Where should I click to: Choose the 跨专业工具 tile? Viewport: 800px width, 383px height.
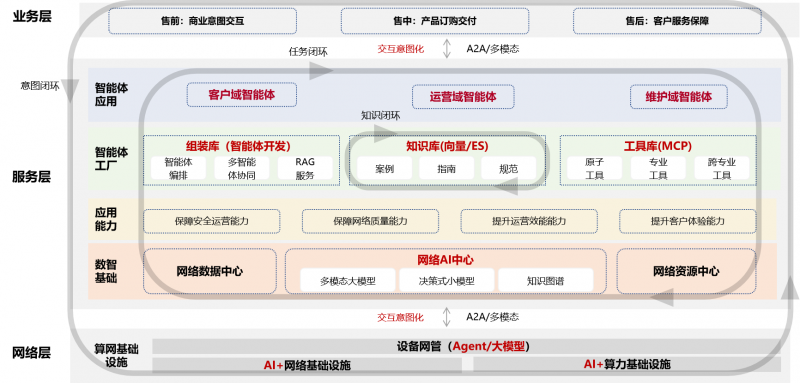click(x=721, y=168)
